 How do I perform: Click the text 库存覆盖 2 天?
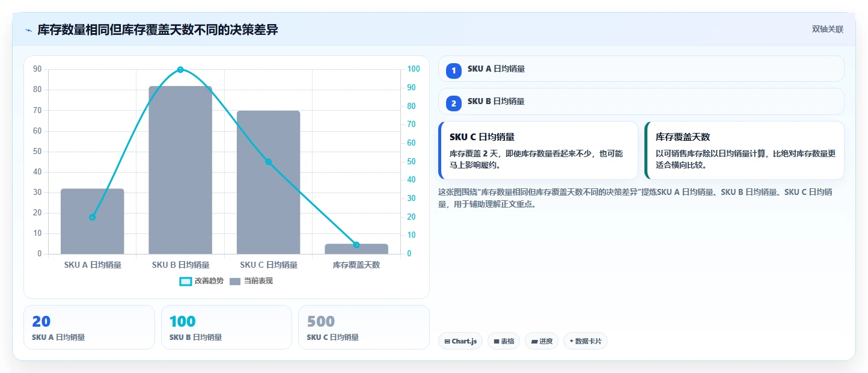[475, 153]
